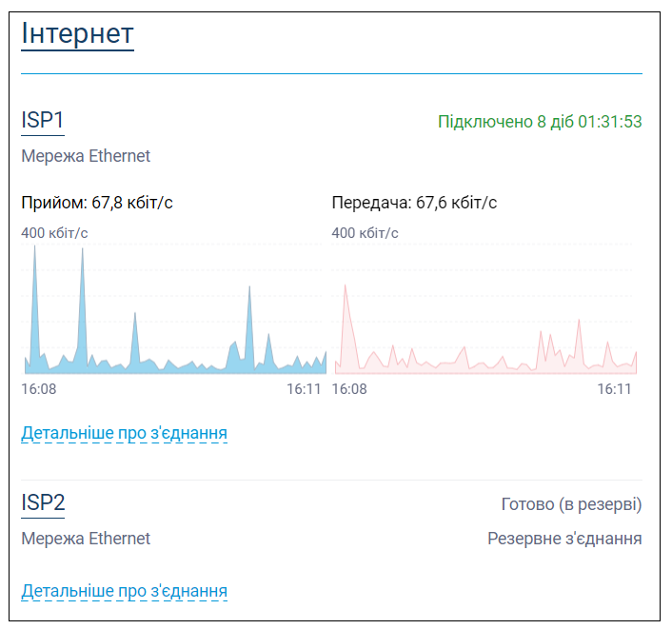Select the tallest pink peak in Передача
This screenshot has height=629, width=672.
click(x=345, y=287)
